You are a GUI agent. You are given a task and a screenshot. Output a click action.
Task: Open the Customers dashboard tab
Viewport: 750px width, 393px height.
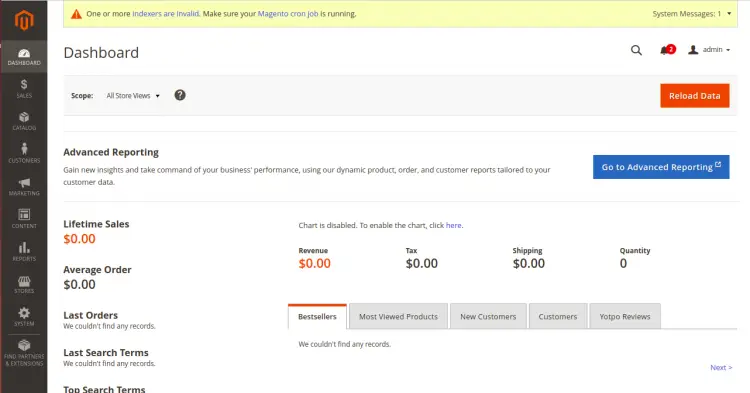coord(558,317)
